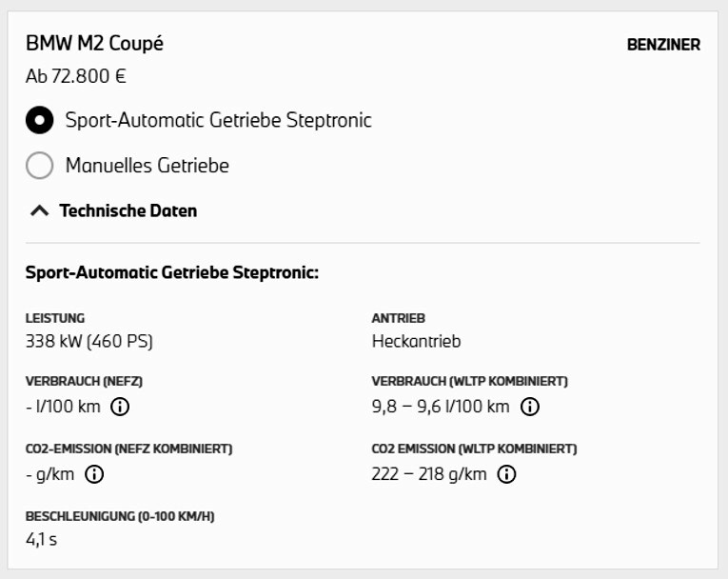
Task: Click the Manuelles Getriebe option label
Action: (x=148, y=166)
